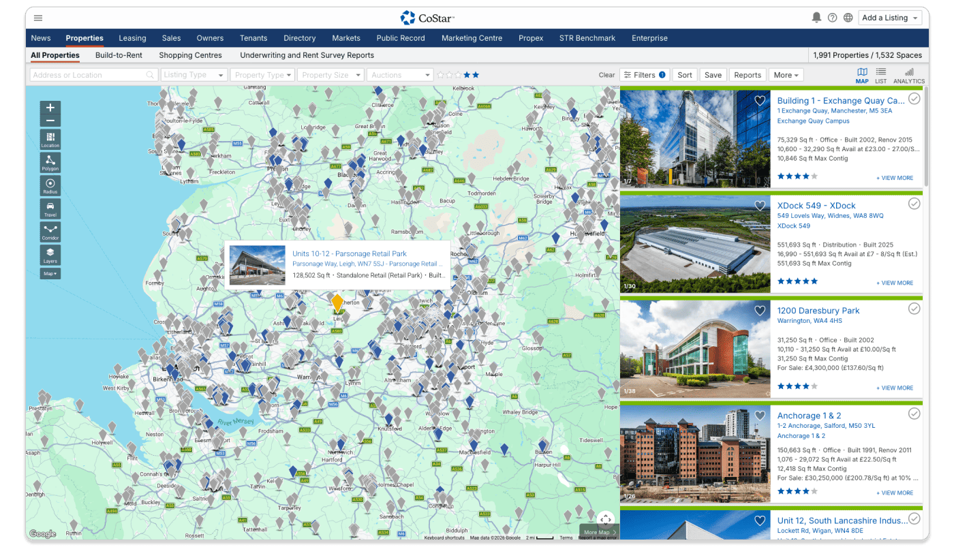
Task: Switch to Analytics view
Action: pos(909,75)
